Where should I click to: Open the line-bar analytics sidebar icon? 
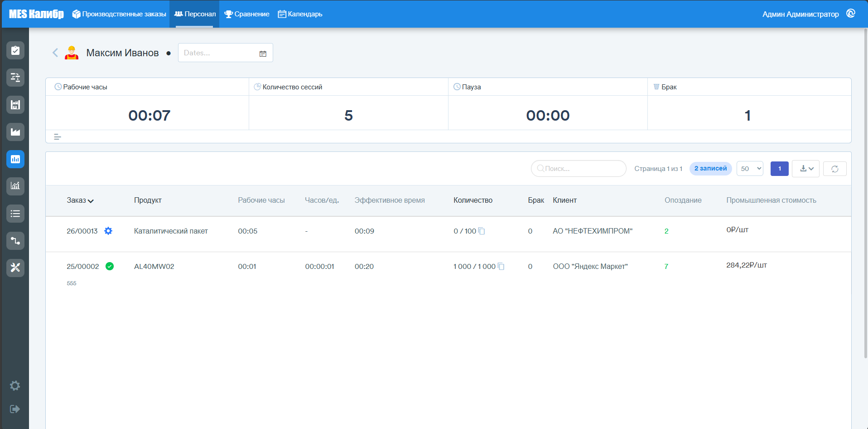point(15,186)
